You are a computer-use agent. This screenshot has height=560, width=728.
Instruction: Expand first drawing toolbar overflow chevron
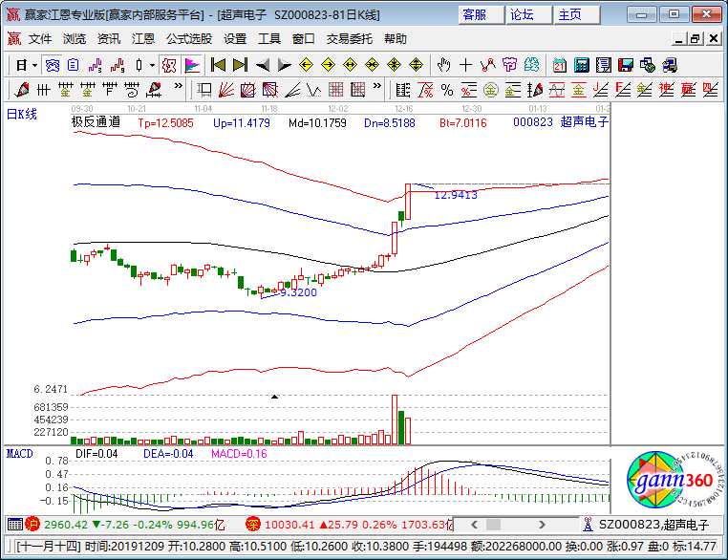click(179, 86)
